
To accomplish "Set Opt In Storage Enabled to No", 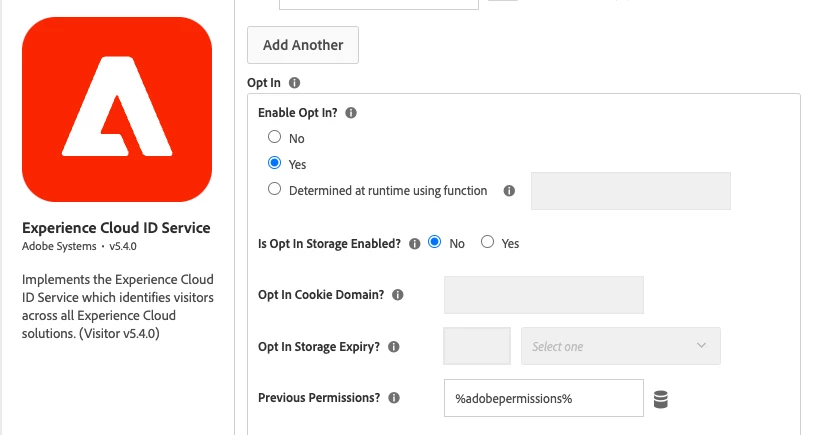I will click(435, 242).
